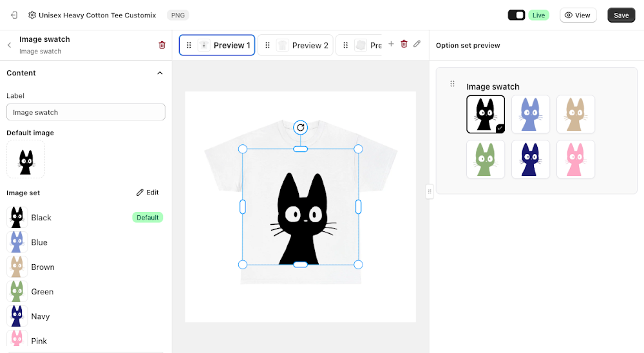Select the Navy image row
This screenshot has height=353, width=644.
click(x=84, y=316)
